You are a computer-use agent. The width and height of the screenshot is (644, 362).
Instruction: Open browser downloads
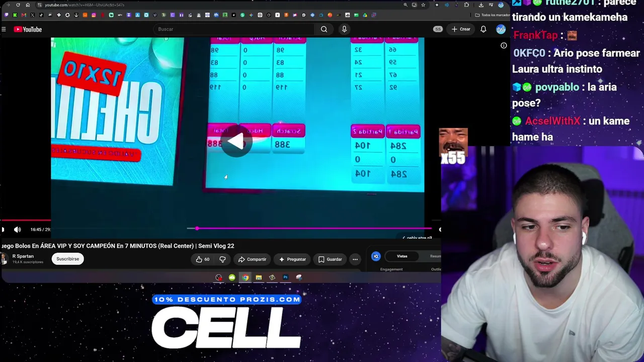[x=481, y=5]
